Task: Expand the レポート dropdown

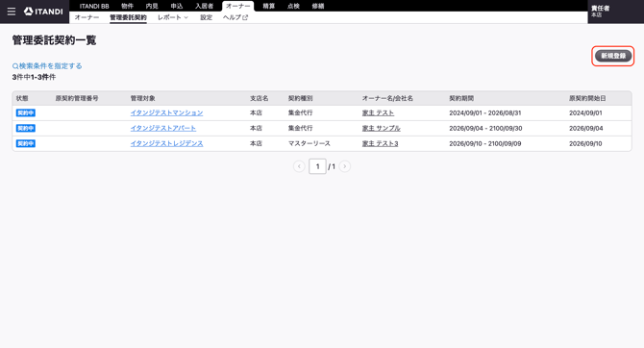Action: coord(173,17)
